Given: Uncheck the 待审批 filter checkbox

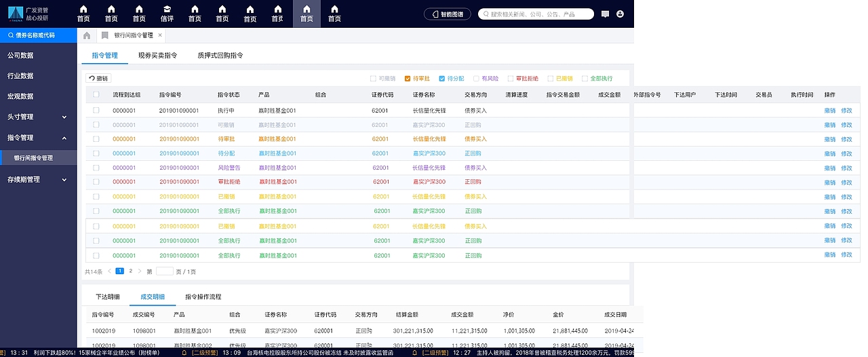Looking at the screenshot, I should (x=408, y=79).
